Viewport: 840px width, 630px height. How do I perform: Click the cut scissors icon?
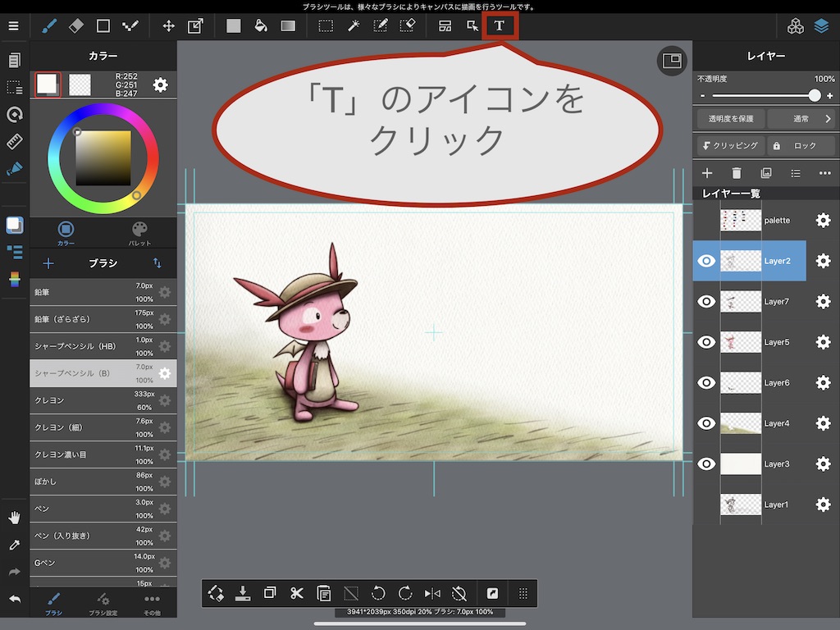(297, 593)
